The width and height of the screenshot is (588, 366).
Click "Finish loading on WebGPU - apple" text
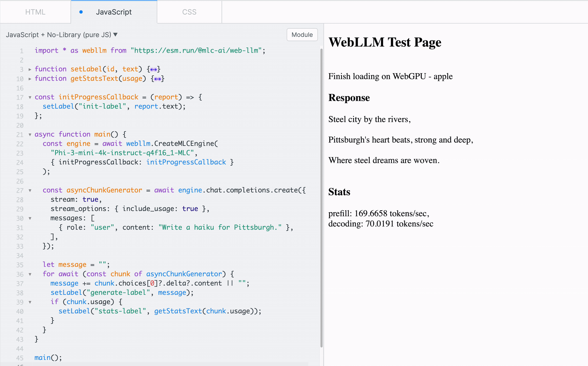[390, 76]
